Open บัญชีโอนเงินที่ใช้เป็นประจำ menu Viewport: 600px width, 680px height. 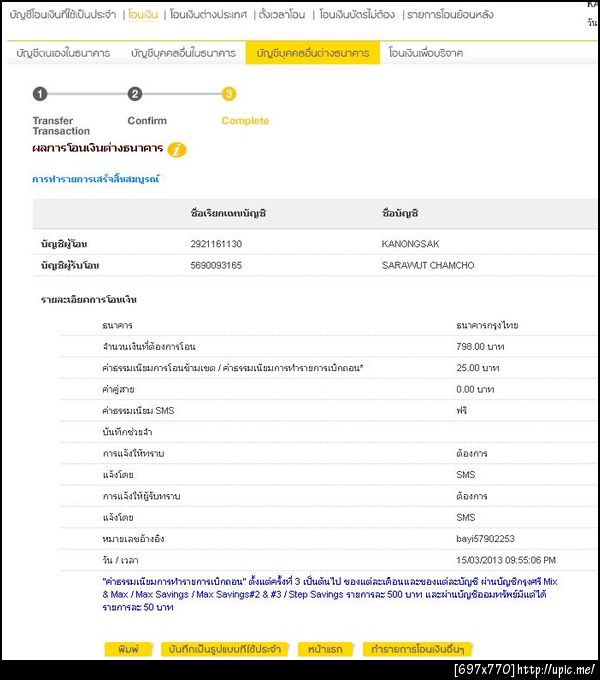click(x=63, y=15)
